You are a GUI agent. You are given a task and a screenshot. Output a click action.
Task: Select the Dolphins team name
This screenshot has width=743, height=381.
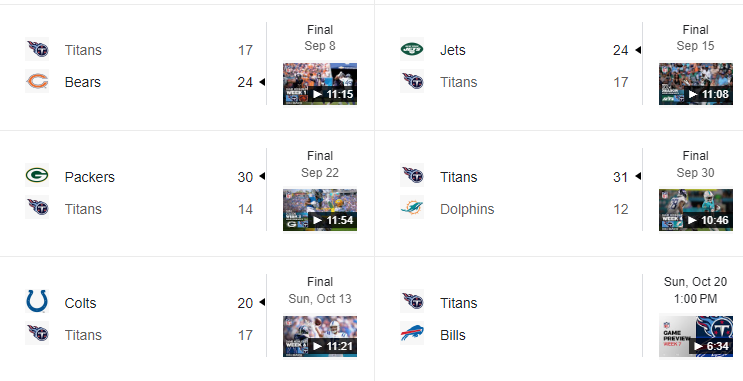point(467,209)
